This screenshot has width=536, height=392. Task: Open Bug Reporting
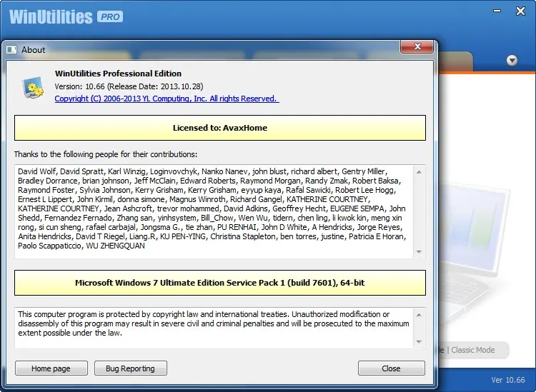pos(131,368)
